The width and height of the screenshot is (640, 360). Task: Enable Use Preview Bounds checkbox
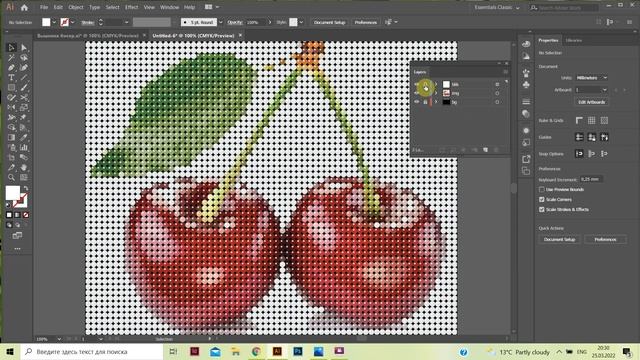click(x=542, y=189)
